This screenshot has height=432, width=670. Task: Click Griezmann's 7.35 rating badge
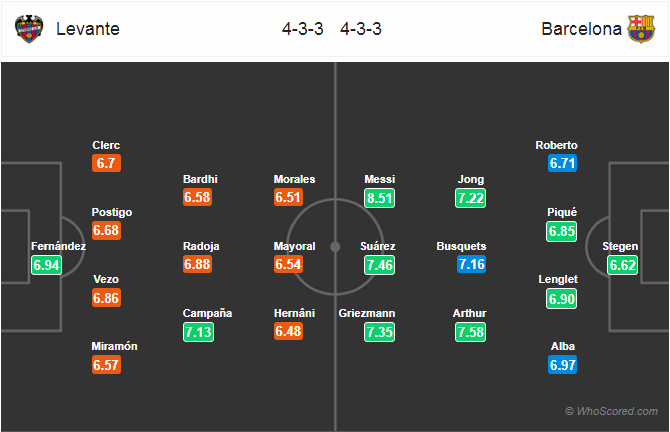click(x=379, y=332)
